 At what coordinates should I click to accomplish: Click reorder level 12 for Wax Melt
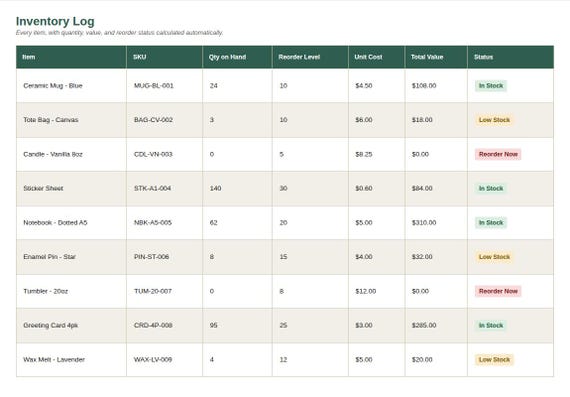pyautogui.click(x=283, y=360)
